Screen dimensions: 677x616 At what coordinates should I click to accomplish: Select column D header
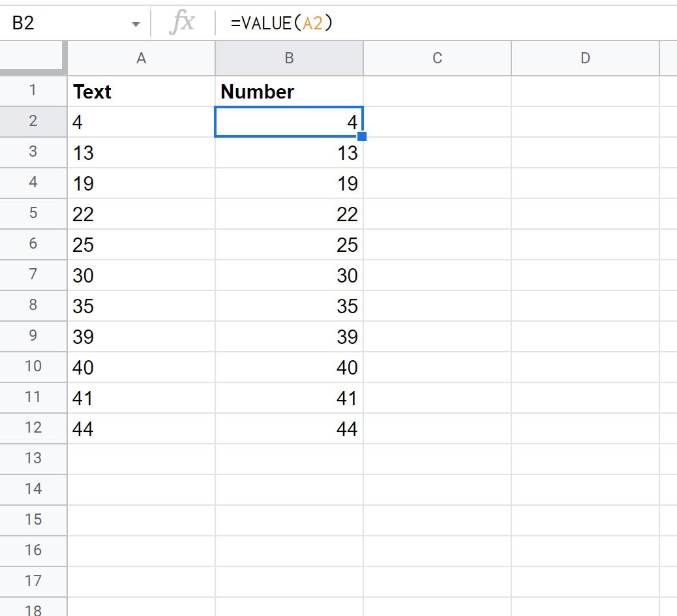(x=585, y=59)
